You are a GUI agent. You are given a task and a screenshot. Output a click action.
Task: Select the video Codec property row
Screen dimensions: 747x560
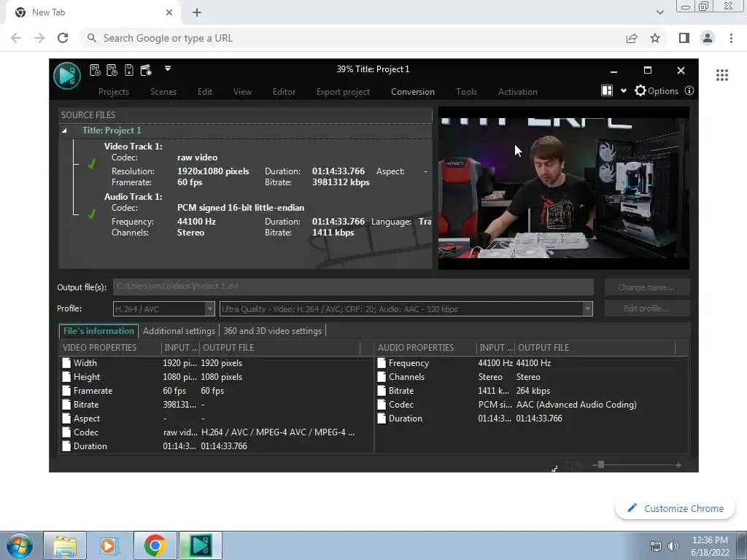tap(216, 432)
